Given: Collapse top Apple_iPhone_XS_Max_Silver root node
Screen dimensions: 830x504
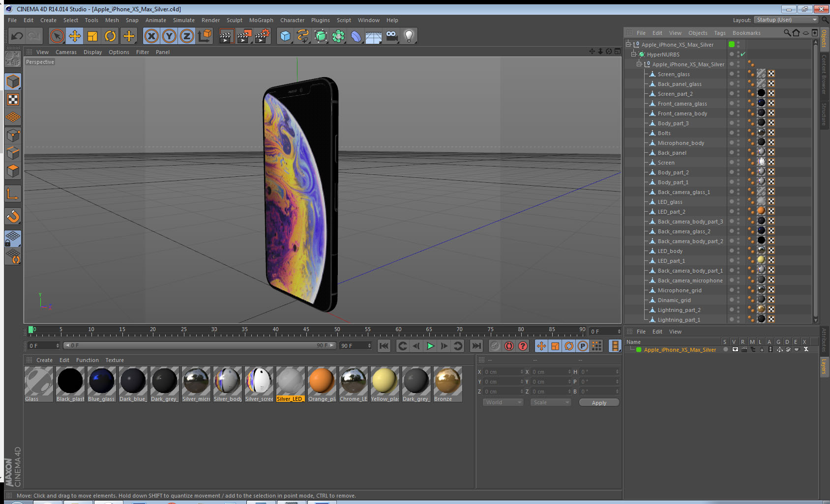Looking at the screenshot, I should (628, 44).
